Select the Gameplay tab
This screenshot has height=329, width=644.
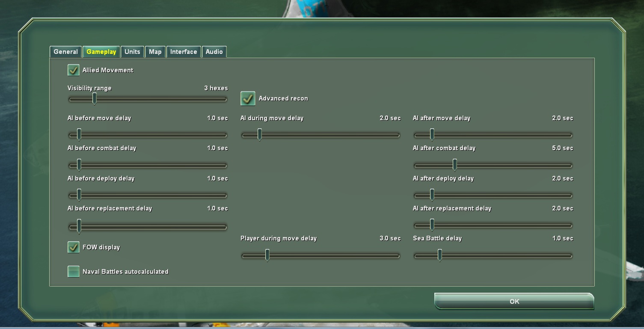pos(101,52)
